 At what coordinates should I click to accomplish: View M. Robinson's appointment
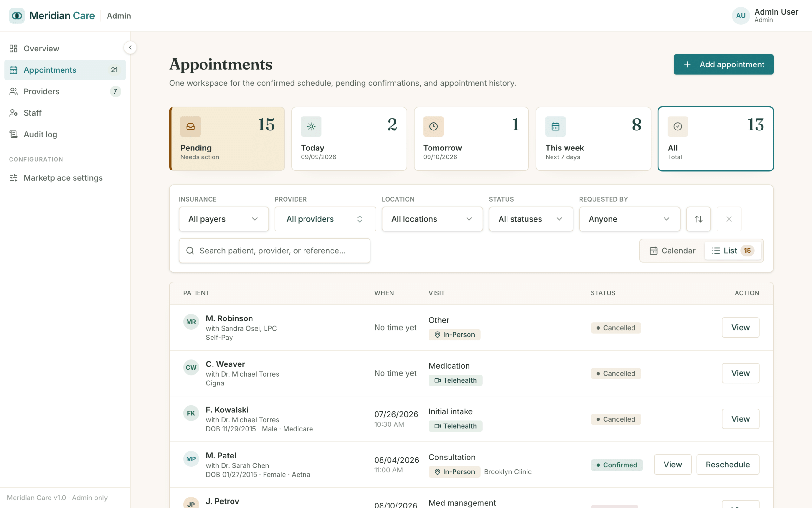click(740, 328)
